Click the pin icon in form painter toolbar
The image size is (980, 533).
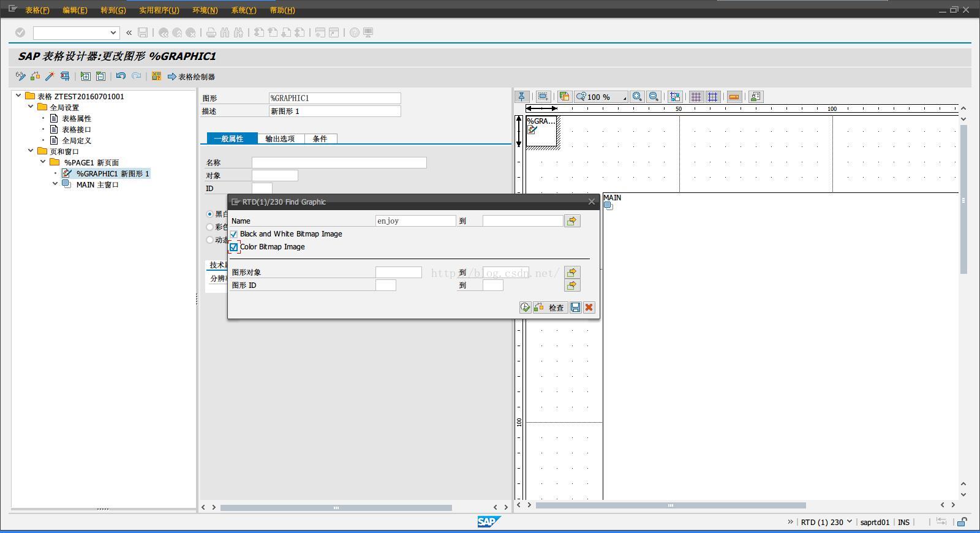(x=522, y=97)
